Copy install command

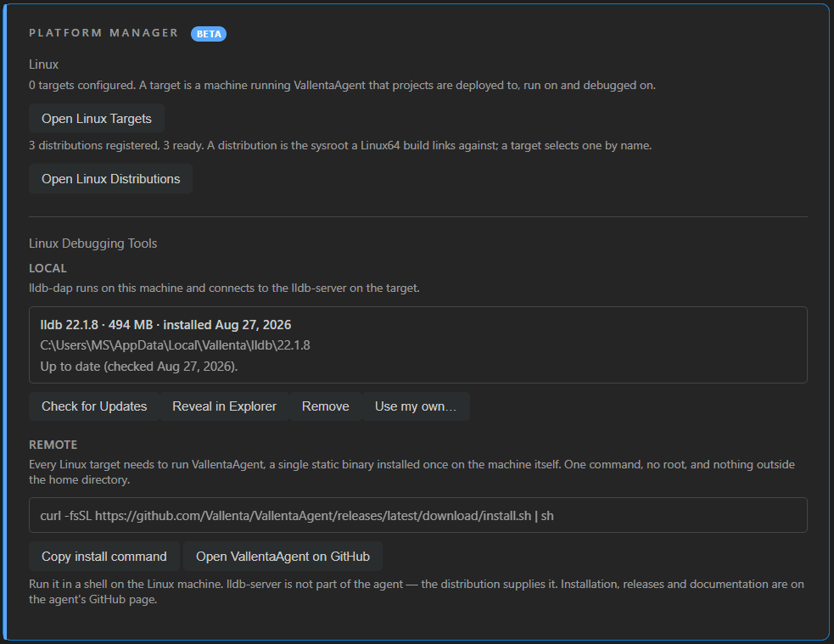[104, 557]
